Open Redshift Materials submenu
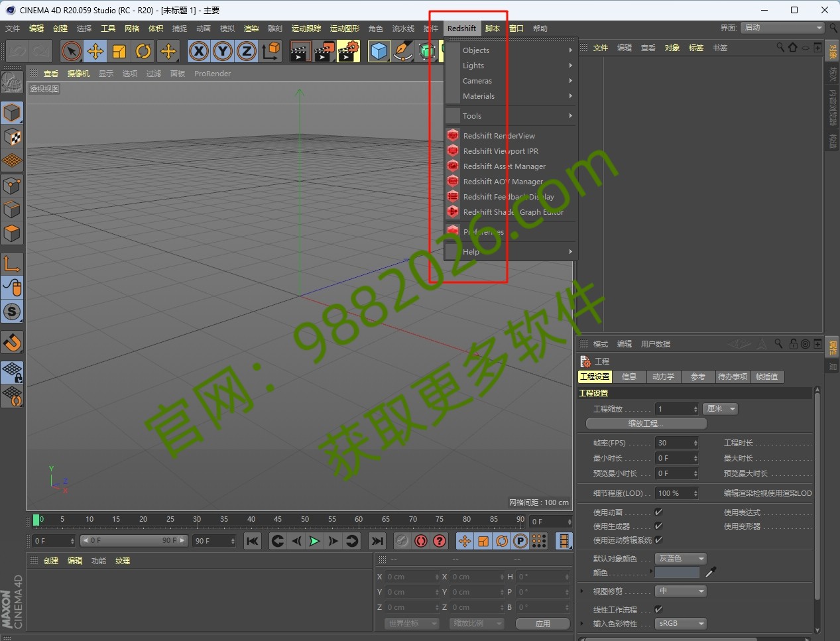The width and height of the screenshot is (840, 641). tap(511, 96)
